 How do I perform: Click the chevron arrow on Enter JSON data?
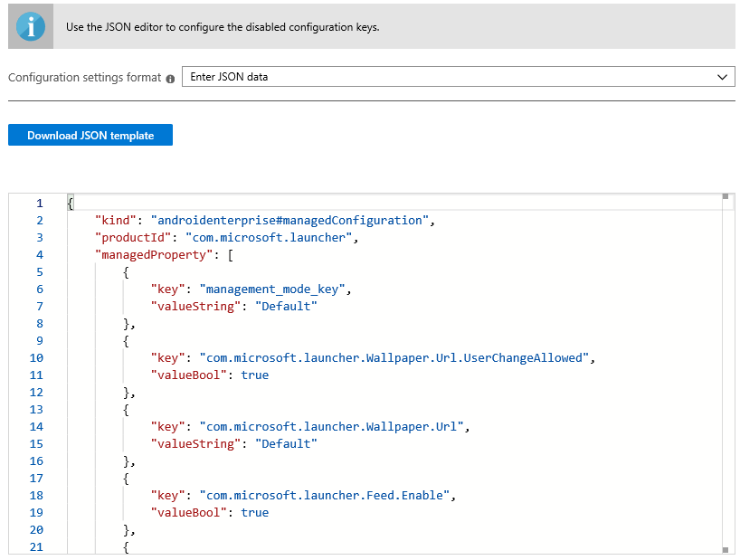(x=722, y=77)
